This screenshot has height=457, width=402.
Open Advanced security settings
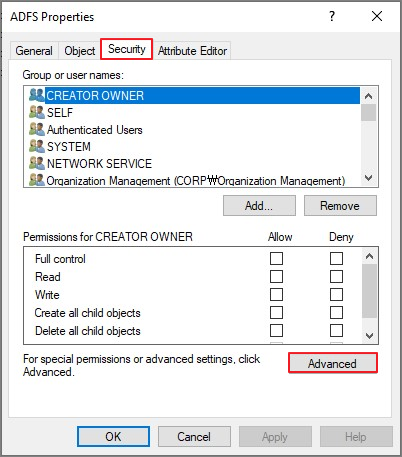click(333, 363)
